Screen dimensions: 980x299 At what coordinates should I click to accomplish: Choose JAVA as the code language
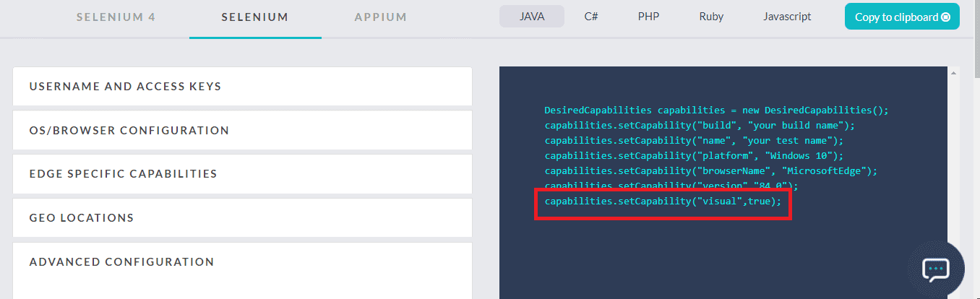pos(531,16)
